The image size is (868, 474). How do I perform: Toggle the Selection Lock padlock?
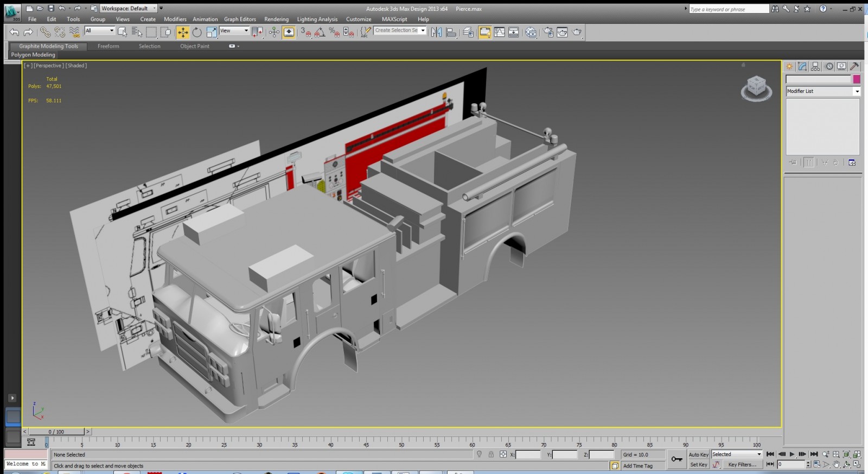[491, 454]
